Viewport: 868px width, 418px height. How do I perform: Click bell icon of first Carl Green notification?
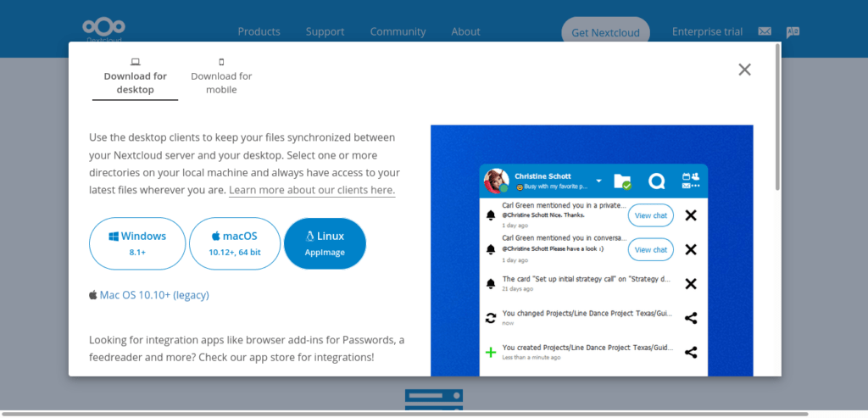coord(491,215)
